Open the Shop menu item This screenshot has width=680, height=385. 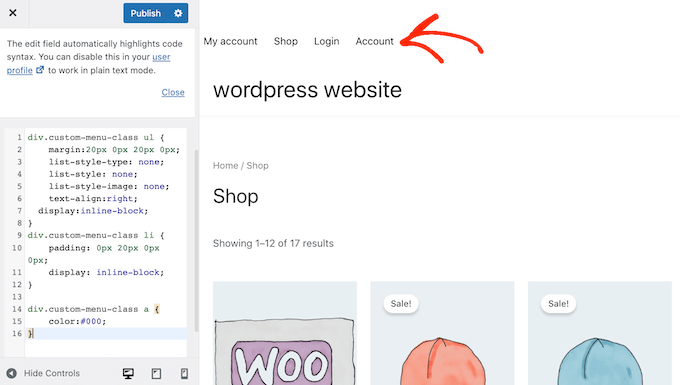pos(286,41)
